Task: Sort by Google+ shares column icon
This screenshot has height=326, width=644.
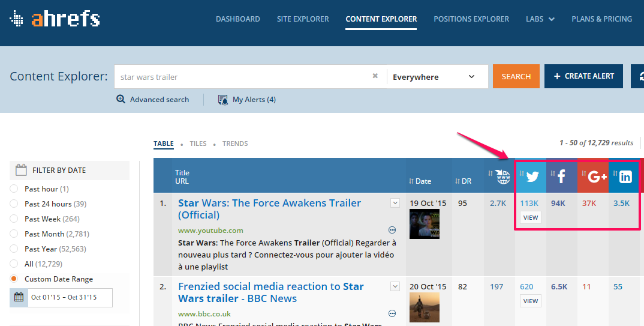Action: tap(597, 177)
